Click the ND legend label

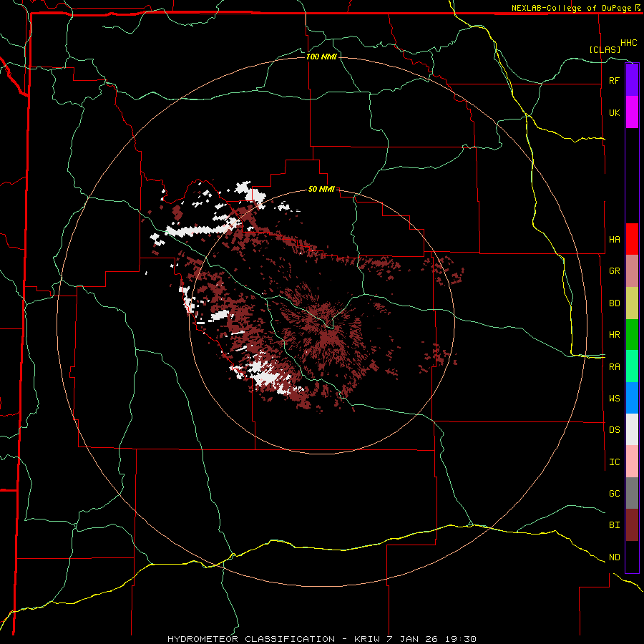tap(614, 557)
